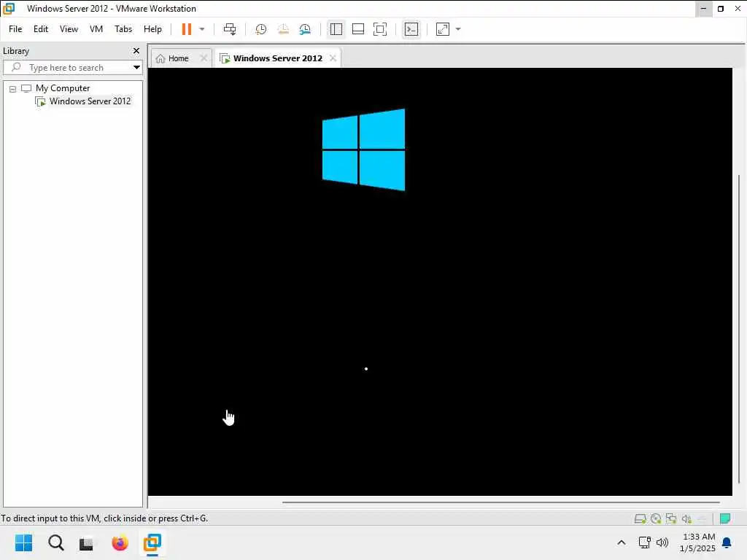Click the stretch guest display icon

tap(443, 29)
